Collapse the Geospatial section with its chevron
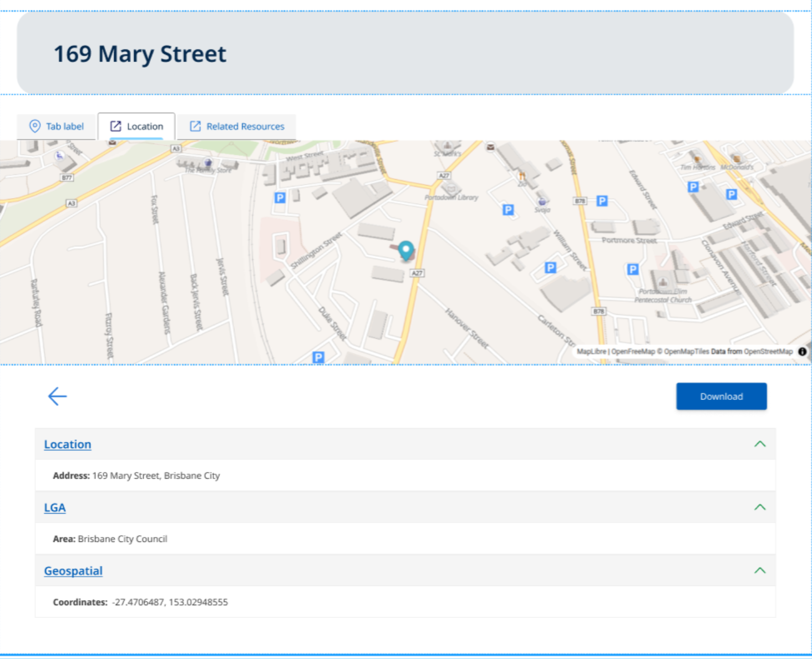This screenshot has height=659, width=812. 759,570
